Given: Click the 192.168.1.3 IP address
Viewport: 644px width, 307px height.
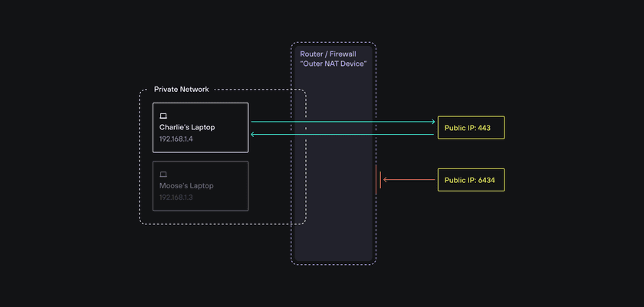Looking at the screenshot, I should [x=176, y=198].
